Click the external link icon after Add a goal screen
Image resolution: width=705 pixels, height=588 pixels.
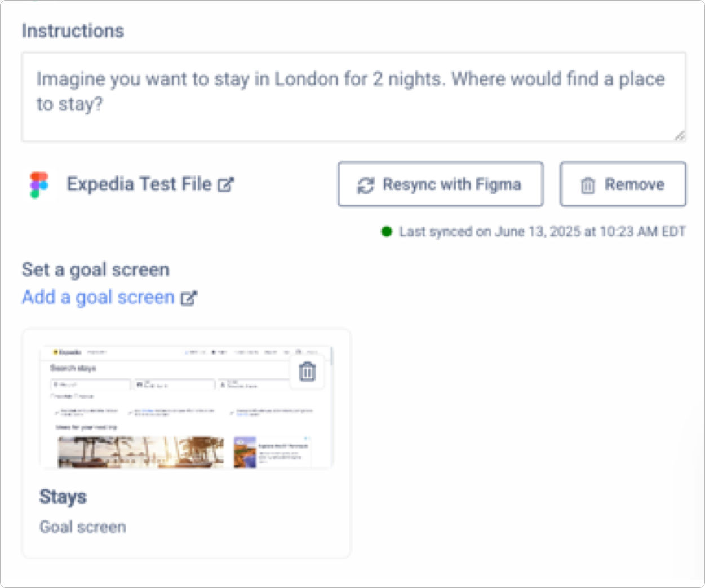(189, 298)
